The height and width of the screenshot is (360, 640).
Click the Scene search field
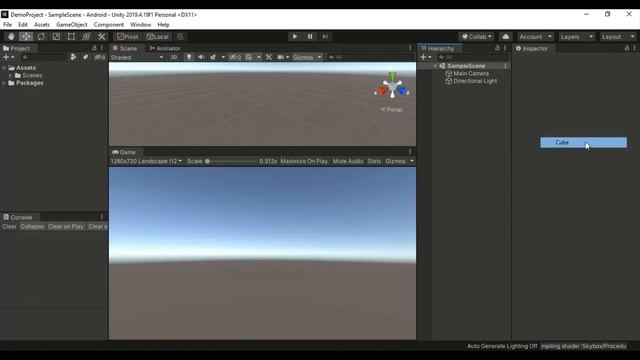371,58
